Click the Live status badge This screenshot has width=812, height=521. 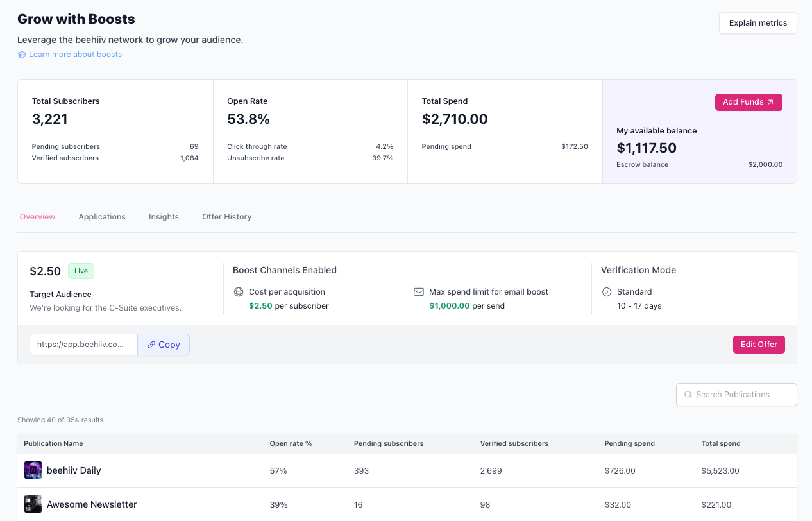pos(81,271)
